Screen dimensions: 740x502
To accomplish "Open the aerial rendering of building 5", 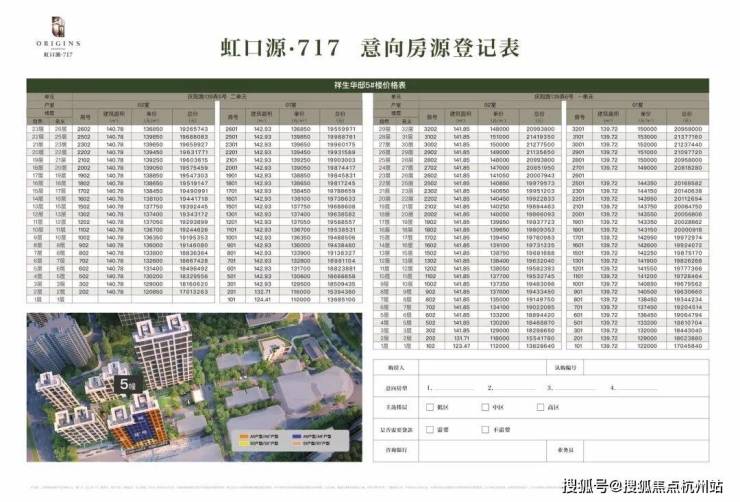I will [194, 387].
